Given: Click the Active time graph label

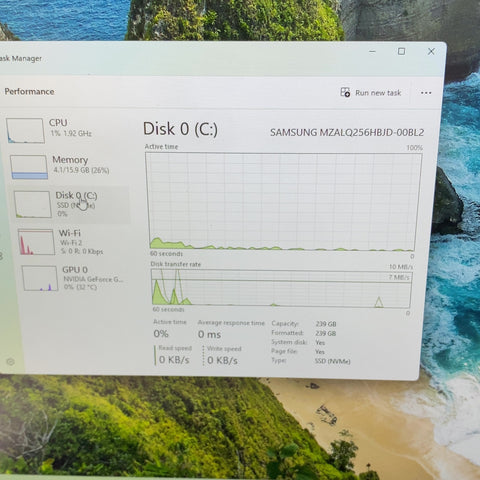Looking at the screenshot, I should (x=161, y=147).
